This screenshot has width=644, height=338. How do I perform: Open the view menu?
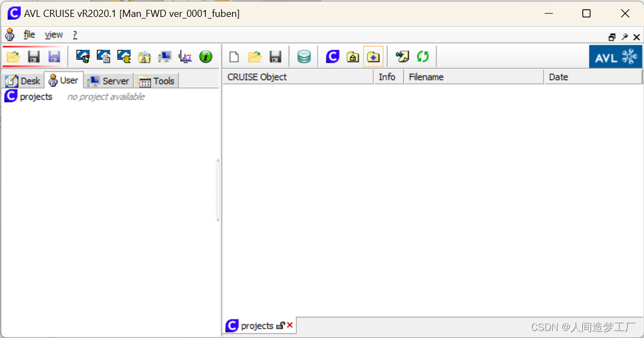point(54,35)
